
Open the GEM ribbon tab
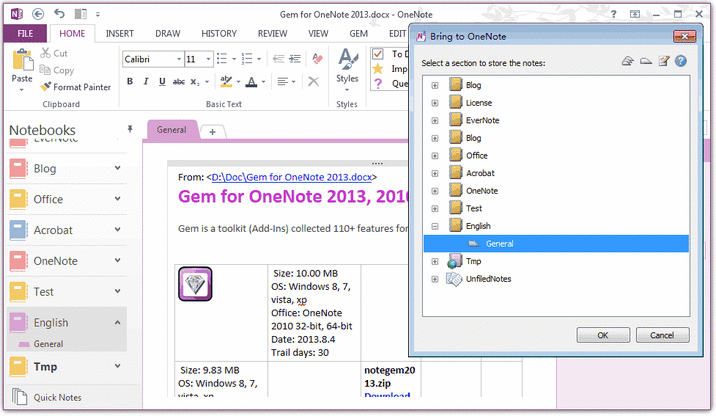tap(358, 33)
